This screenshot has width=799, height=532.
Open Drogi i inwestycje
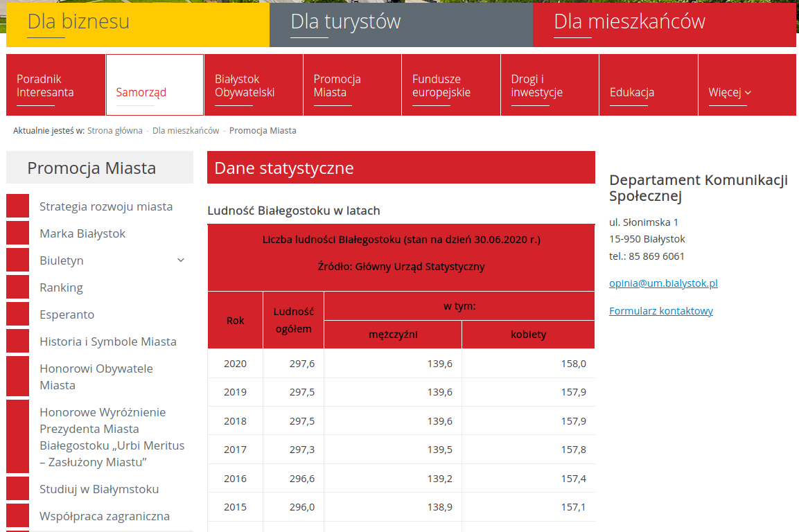click(550, 85)
